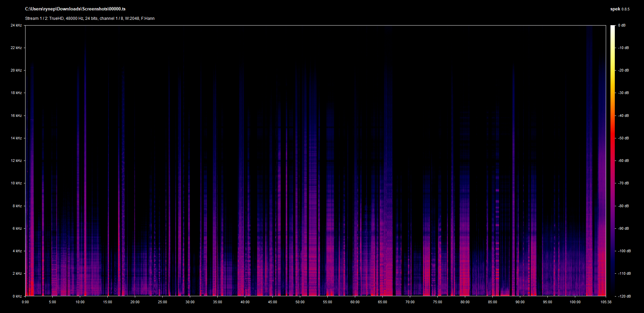644x313 pixels.
Task: Select the 20 kHz frequency axis label
Action: (16, 71)
